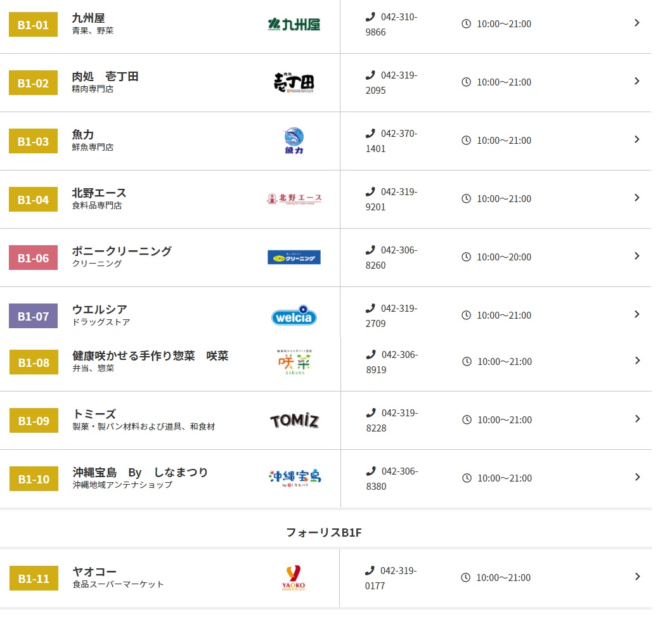Click phone number 042-370-1401

coord(391,141)
